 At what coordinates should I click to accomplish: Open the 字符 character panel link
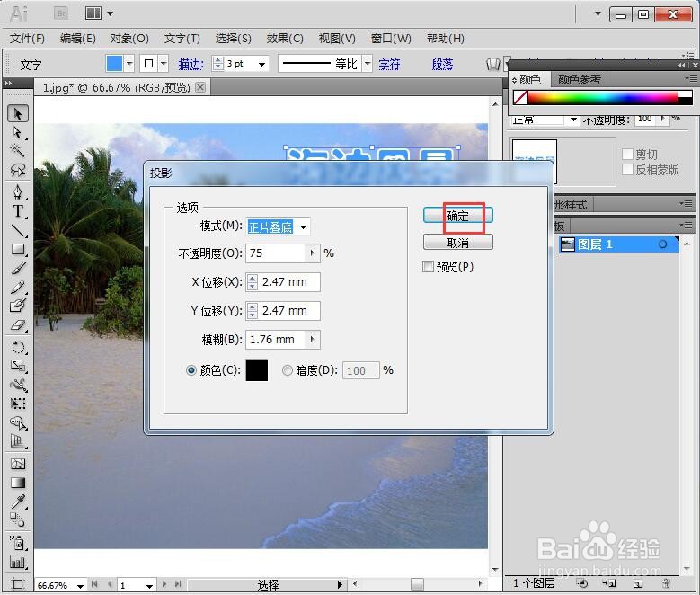(x=389, y=65)
